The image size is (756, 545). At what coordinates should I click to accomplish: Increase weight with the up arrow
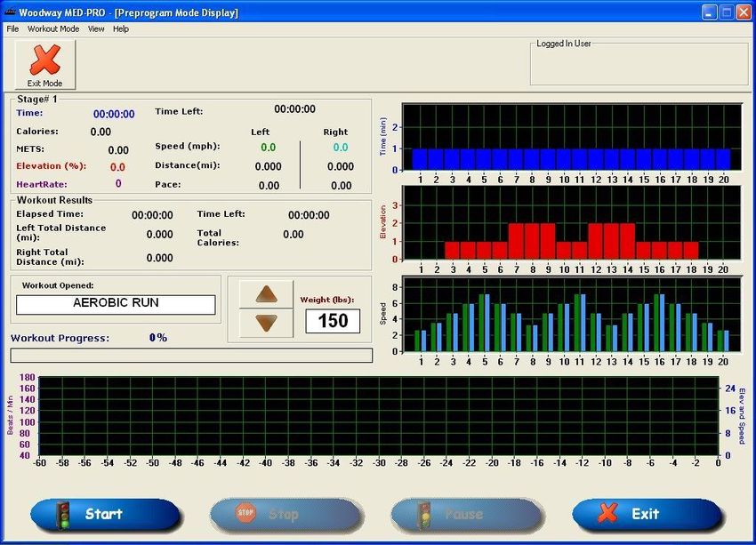click(266, 294)
